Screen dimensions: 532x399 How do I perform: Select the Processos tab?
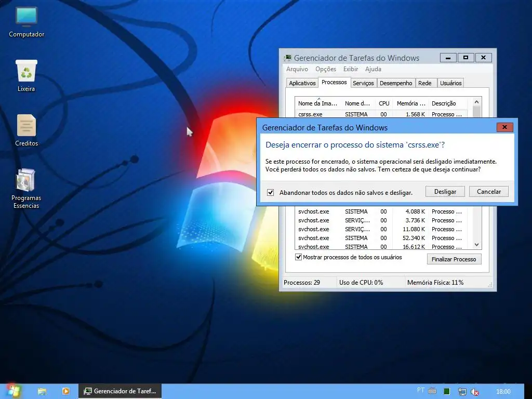tap(334, 83)
